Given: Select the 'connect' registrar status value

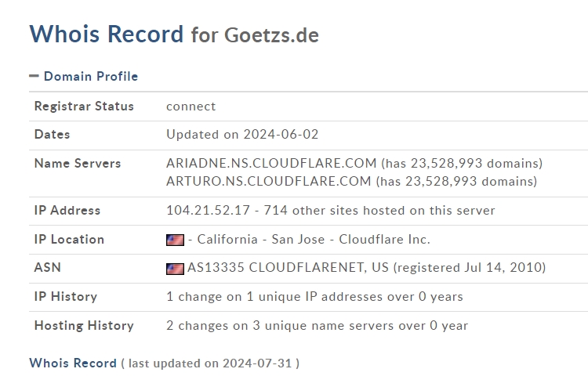Looking at the screenshot, I should (191, 107).
